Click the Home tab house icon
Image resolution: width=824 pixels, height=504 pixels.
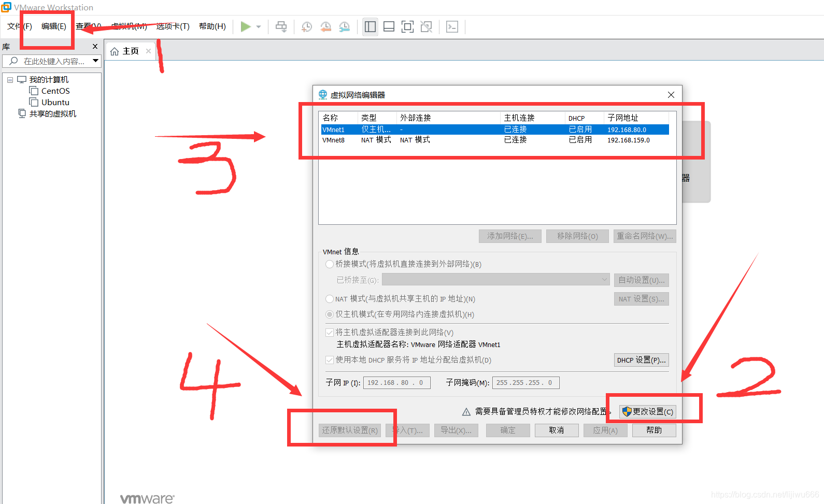tap(115, 51)
